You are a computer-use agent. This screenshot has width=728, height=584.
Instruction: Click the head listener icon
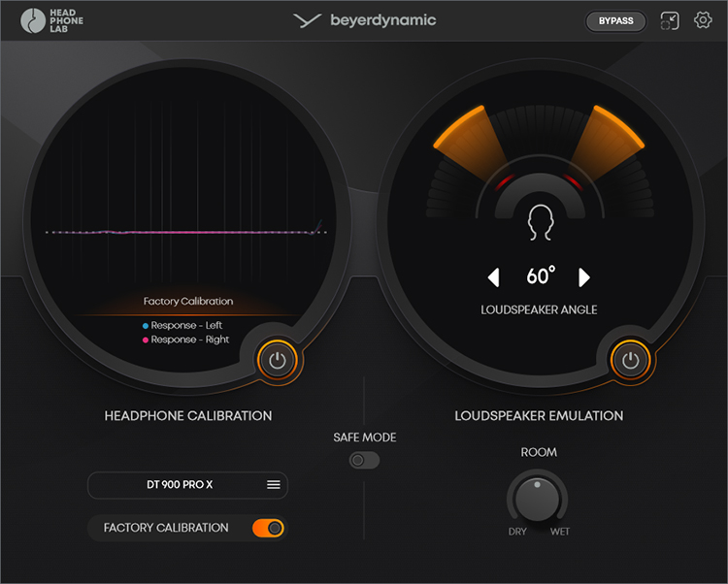[540, 222]
